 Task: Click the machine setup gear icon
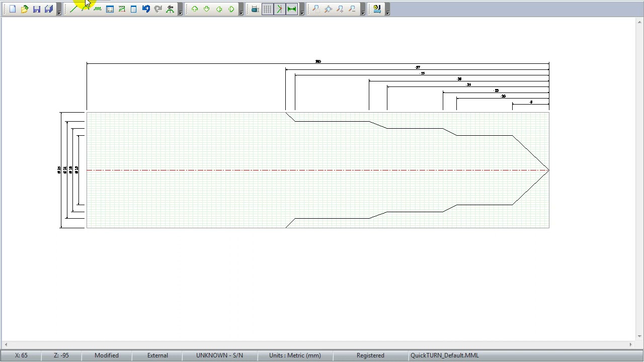377,9
